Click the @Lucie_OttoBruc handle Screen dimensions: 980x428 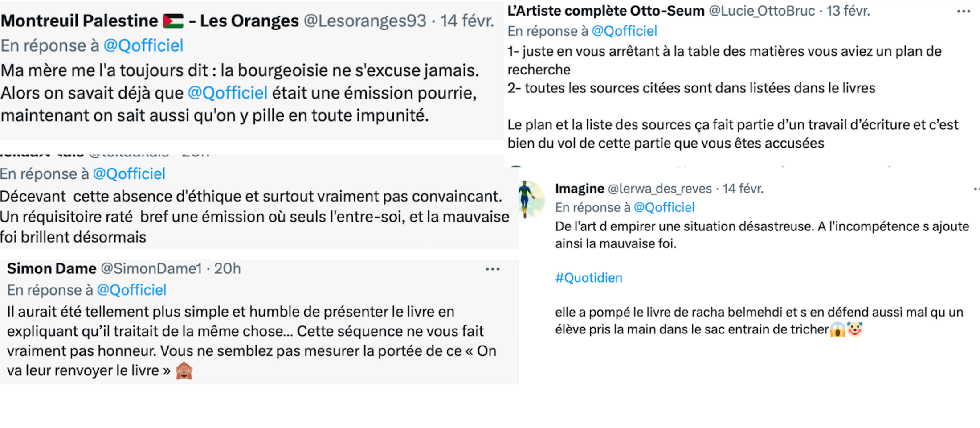[762, 11]
